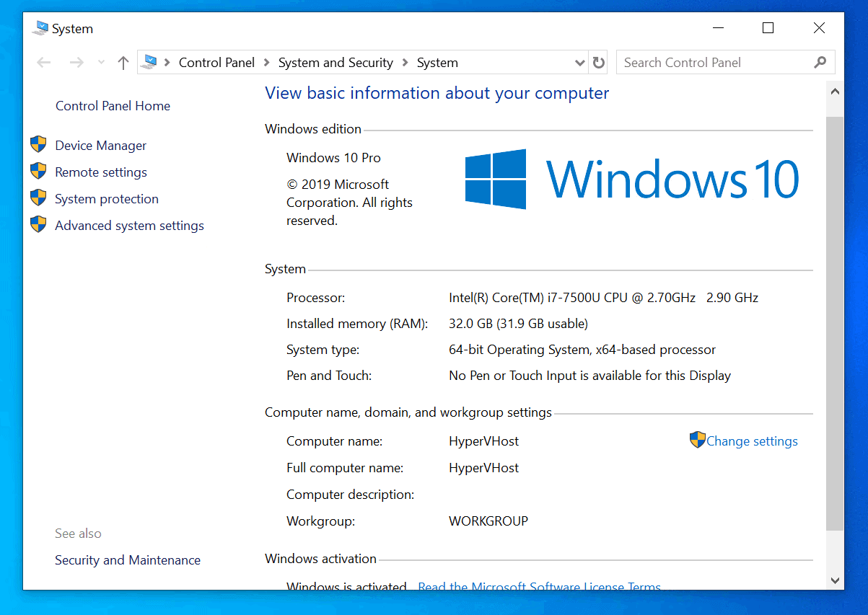The image size is (868, 615).
Task: Click the 'Computer description:' label
Action: coord(350,495)
